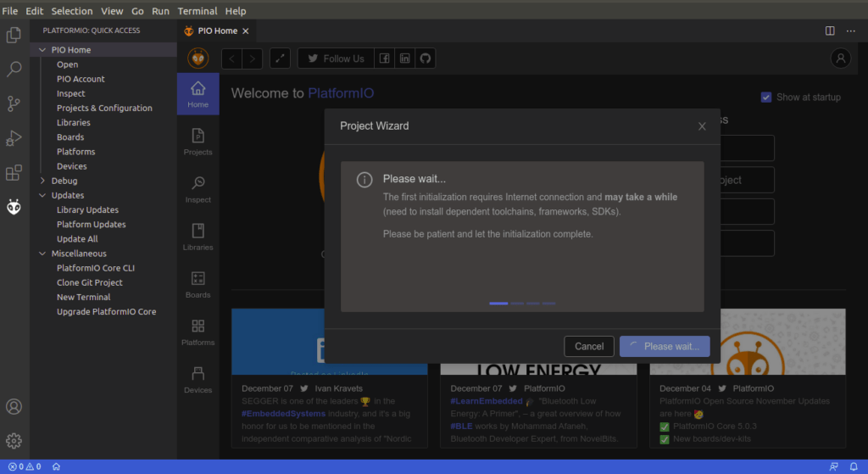Click the PlatformIO logo in PIO toolbar
Image resolution: width=868 pixels, height=474 pixels.
[x=198, y=59]
